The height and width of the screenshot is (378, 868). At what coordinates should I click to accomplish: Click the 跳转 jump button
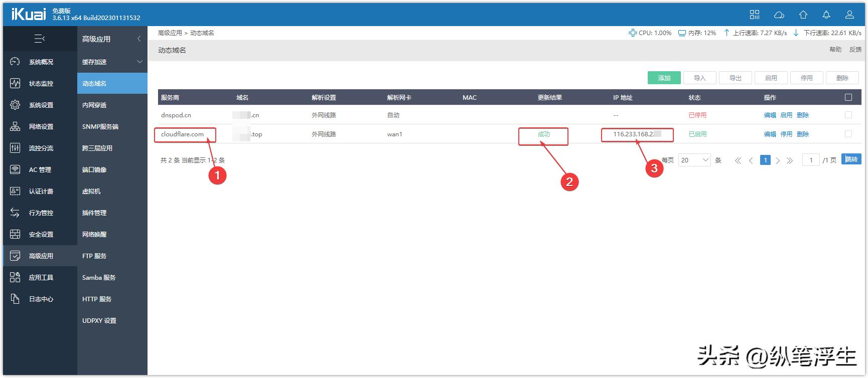(851, 159)
